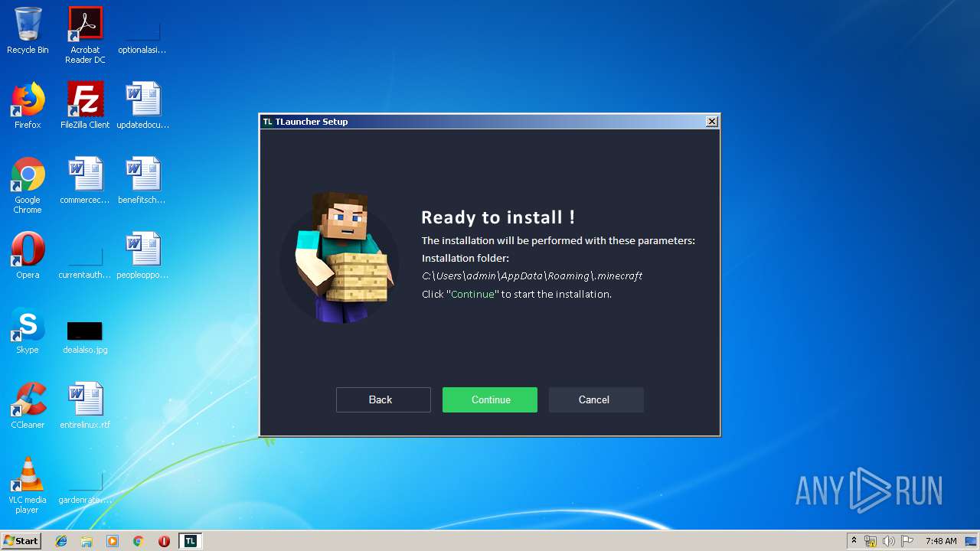The width and height of the screenshot is (980, 551).
Task: Click the Minecraft Steve character image
Action: (339, 258)
